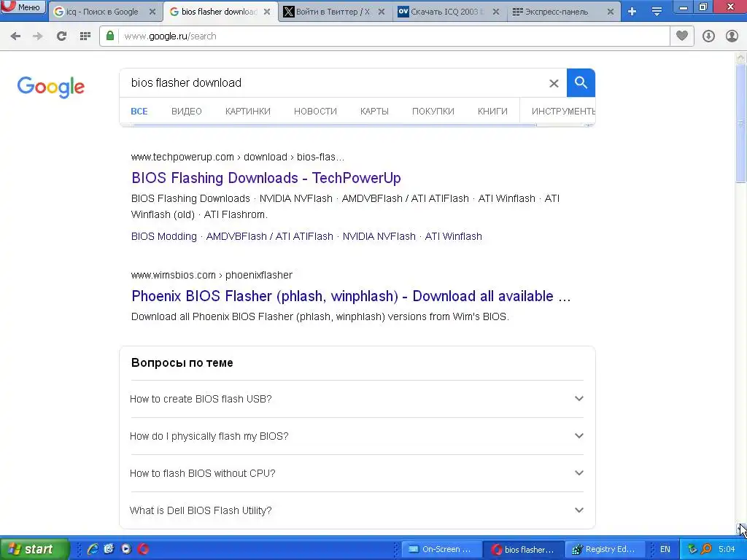The image size is (747, 560).
Task: Open 'BIOS Flashing Downloads - TechPowerUp' result
Action: 266,178
